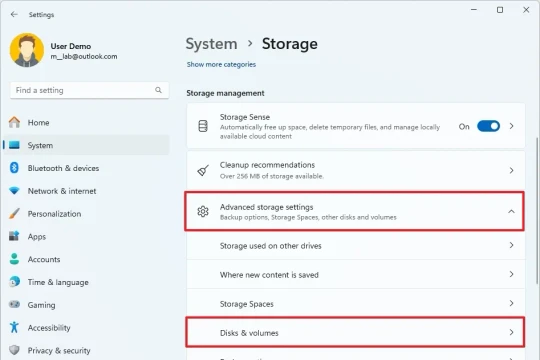Open Where new content is saved chevron

coord(511,274)
